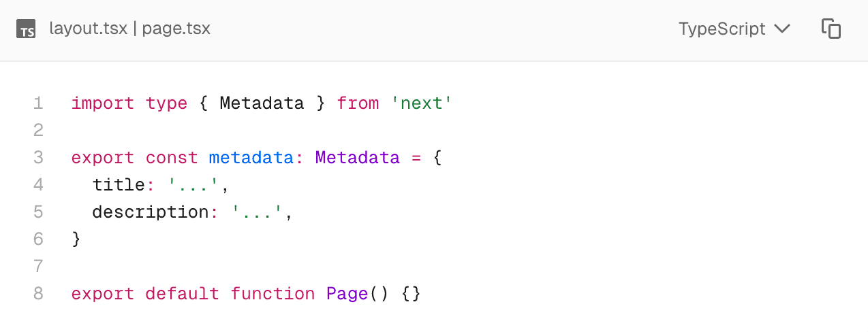Click the purple Metadata type annotation
Viewport: 868px width, 332px height.
tap(357, 158)
